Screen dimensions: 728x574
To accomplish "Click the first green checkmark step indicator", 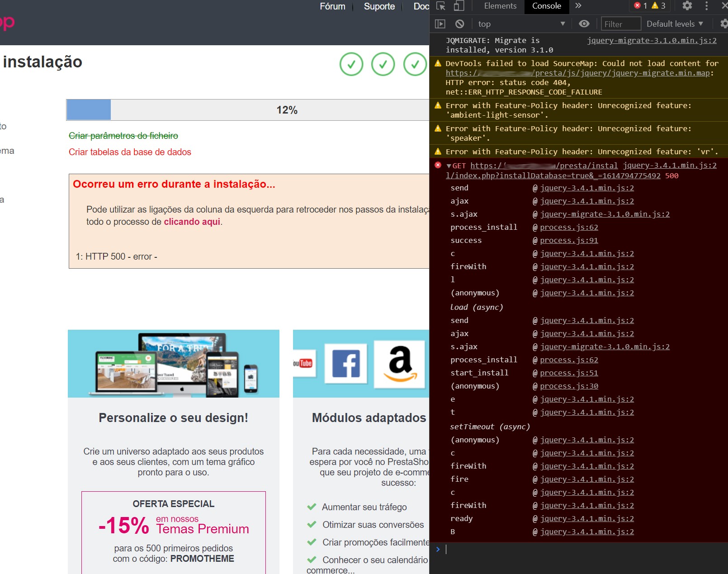I will pyautogui.click(x=351, y=64).
